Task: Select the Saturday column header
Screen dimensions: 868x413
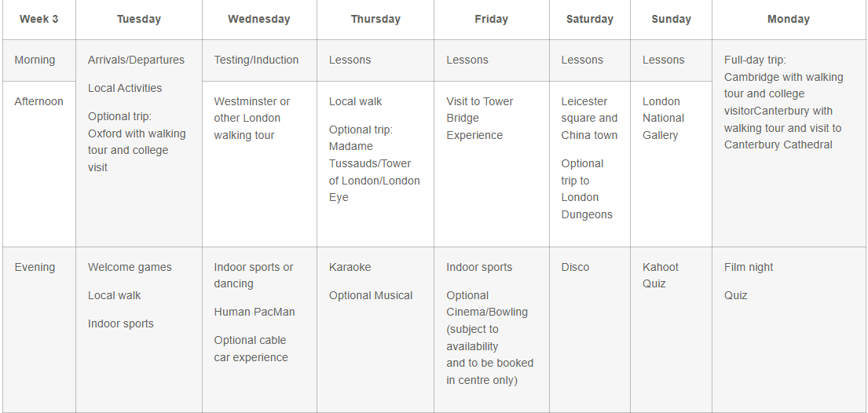Action: pos(590,19)
